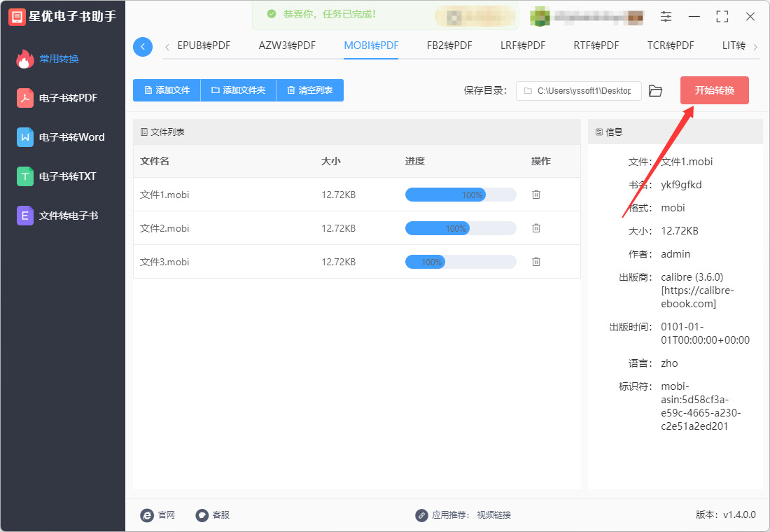Delete 文件1.mobi with its trash icon
The width and height of the screenshot is (770, 532).
(535, 195)
